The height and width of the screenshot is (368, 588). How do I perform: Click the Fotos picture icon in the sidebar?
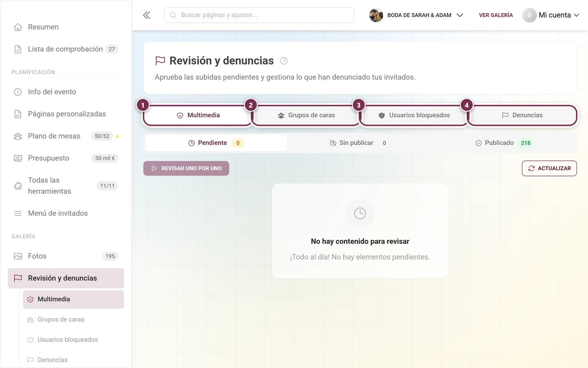pyautogui.click(x=18, y=256)
